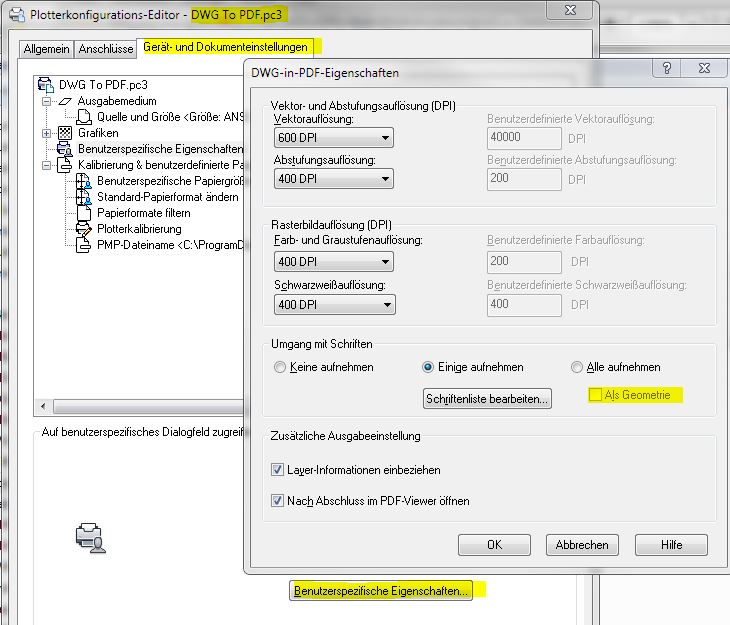The image size is (730, 625).
Task: Select Einige aufnehmen font option
Action: pyautogui.click(x=427, y=367)
